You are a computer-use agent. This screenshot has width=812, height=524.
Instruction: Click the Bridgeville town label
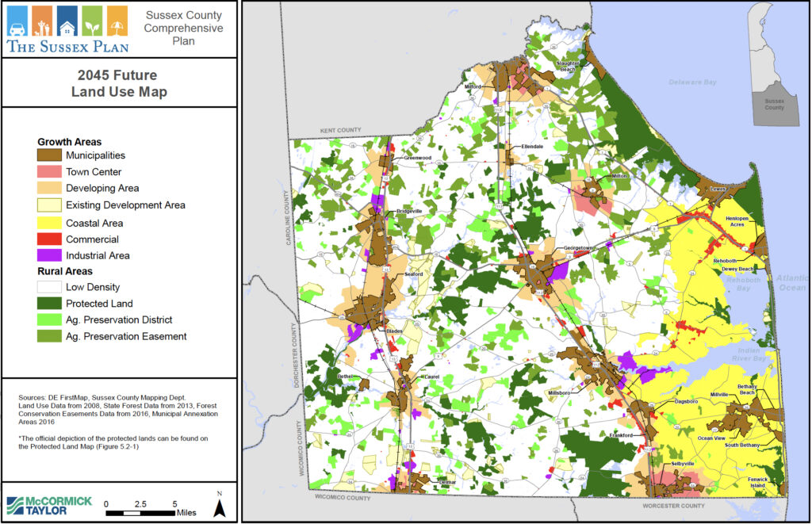pyautogui.click(x=409, y=211)
